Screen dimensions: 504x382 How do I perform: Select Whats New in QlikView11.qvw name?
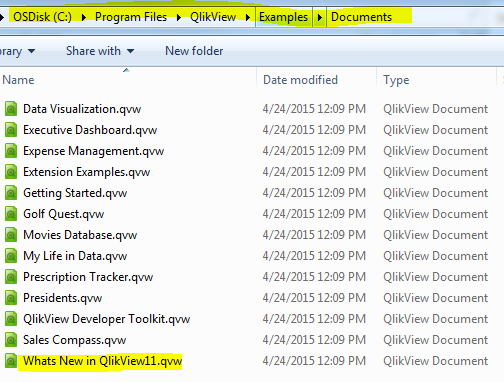click(x=103, y=361)
